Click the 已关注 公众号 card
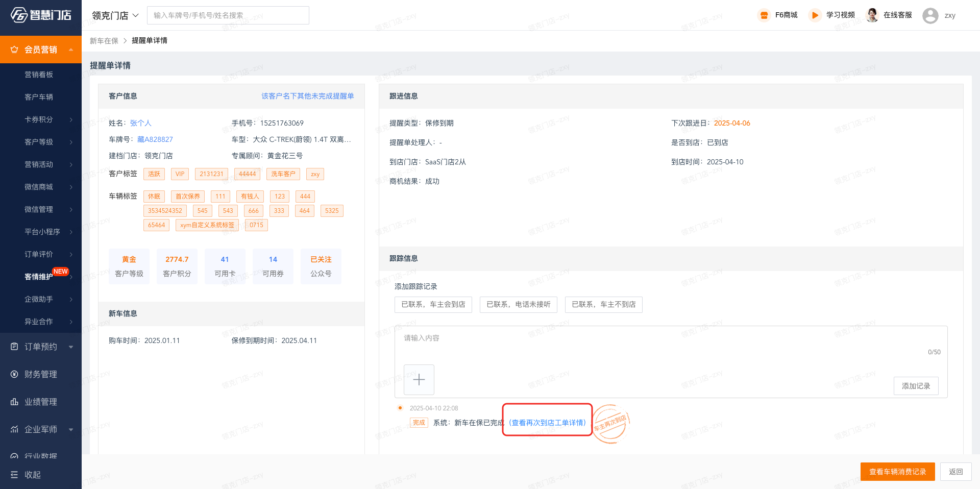Viewport: 980px width, 489px height. [x=321, y=266]
